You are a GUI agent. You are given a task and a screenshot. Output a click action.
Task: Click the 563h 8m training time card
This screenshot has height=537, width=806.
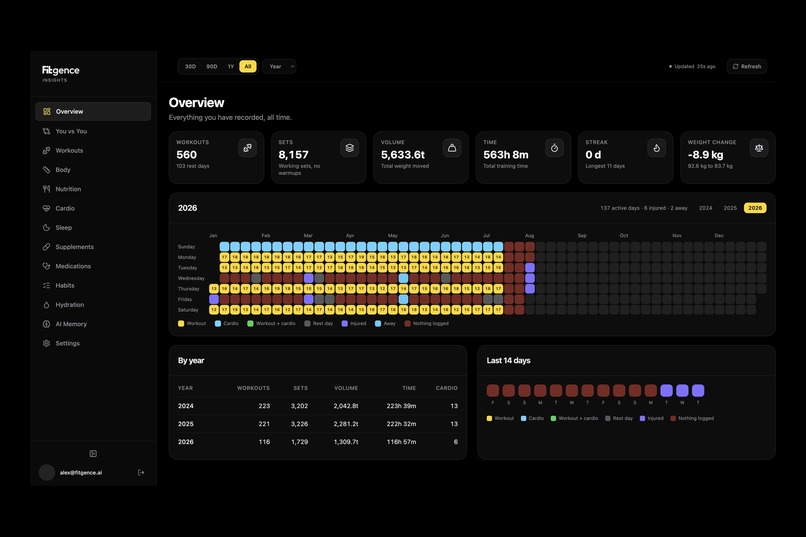pos(523,157)
